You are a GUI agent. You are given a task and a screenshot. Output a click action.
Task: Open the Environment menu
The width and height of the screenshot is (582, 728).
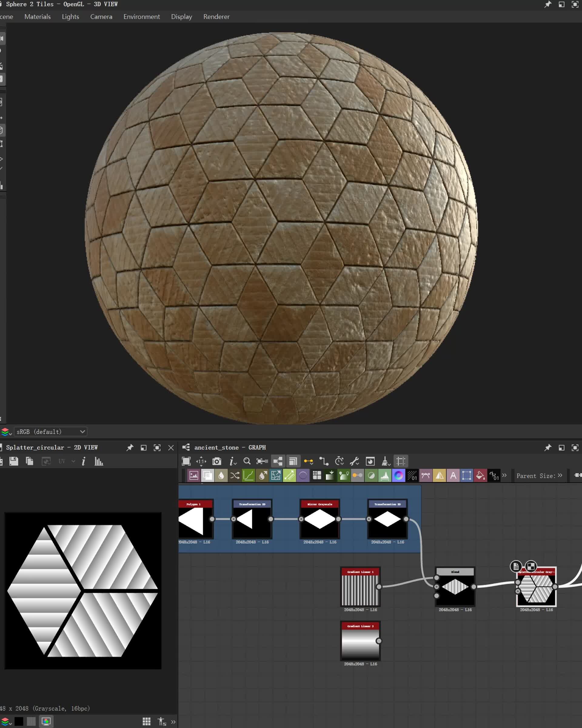tap(141, 17)
